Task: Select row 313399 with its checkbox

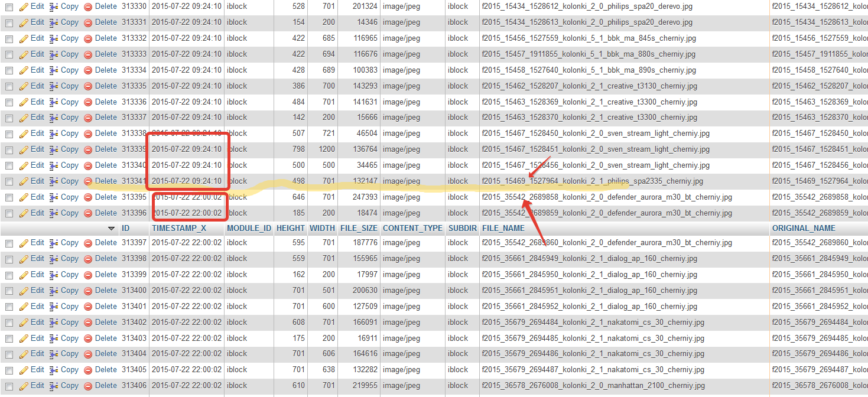Action: (9, 275)
